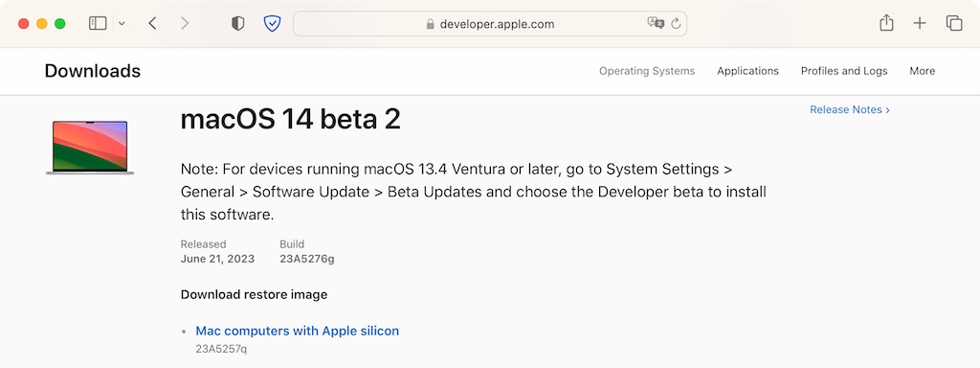Download Mac computers with Apple silicon image
This screenshot has width=980, height=368.
tap(297, 331)
